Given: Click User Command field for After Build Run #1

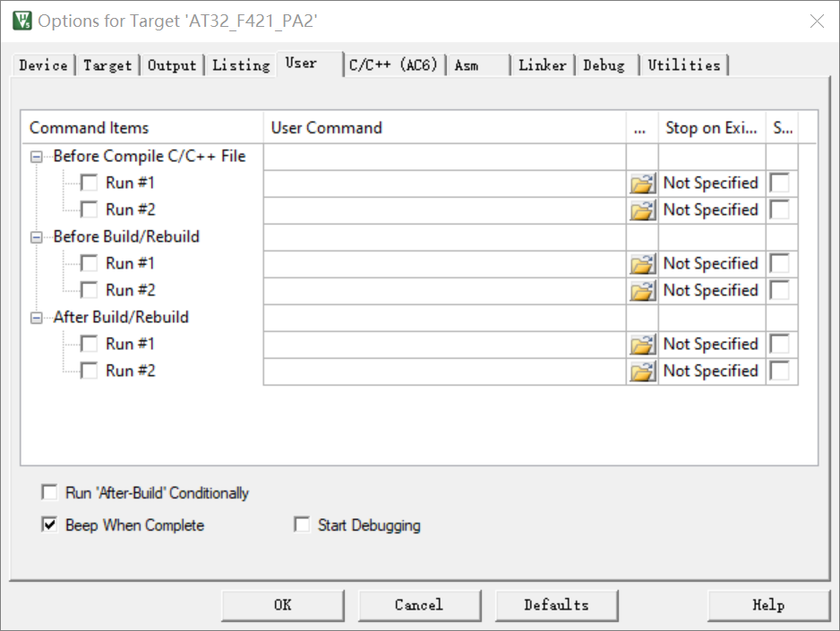Looking at the screenshot, I should point(445,344).
